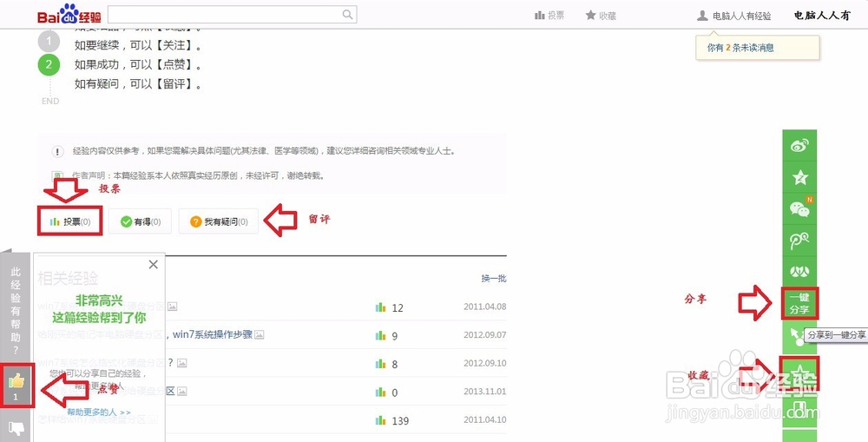Share to Sina Weibo via sidebar icon
The width and height of the screenshot is (868, 442).
799,146
